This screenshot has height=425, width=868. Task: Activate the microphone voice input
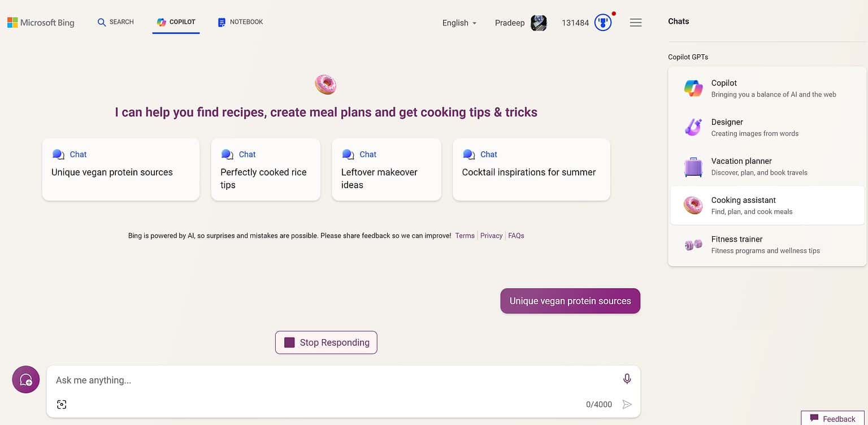pos(627,379)
